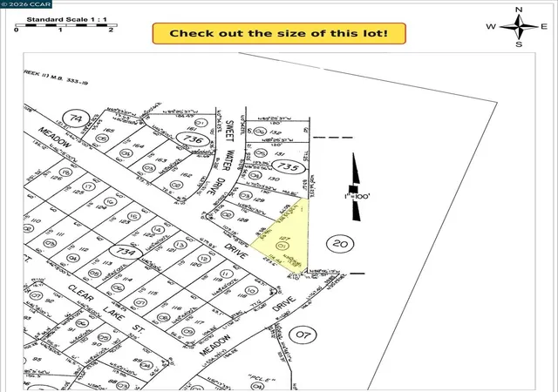This screenshot has height=392, width=558.
Task: Click the Standard Scale 1 : 1 bar
Action: (x=66, y=25)
